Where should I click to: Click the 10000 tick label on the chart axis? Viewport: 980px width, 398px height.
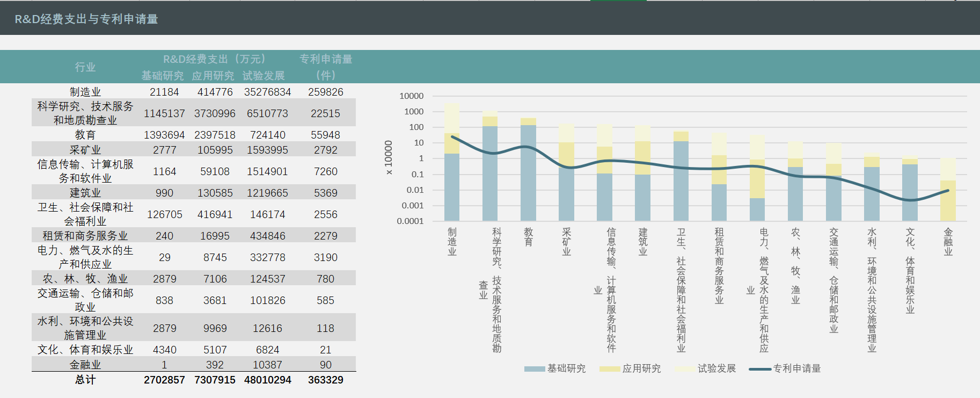coord(412,96)
